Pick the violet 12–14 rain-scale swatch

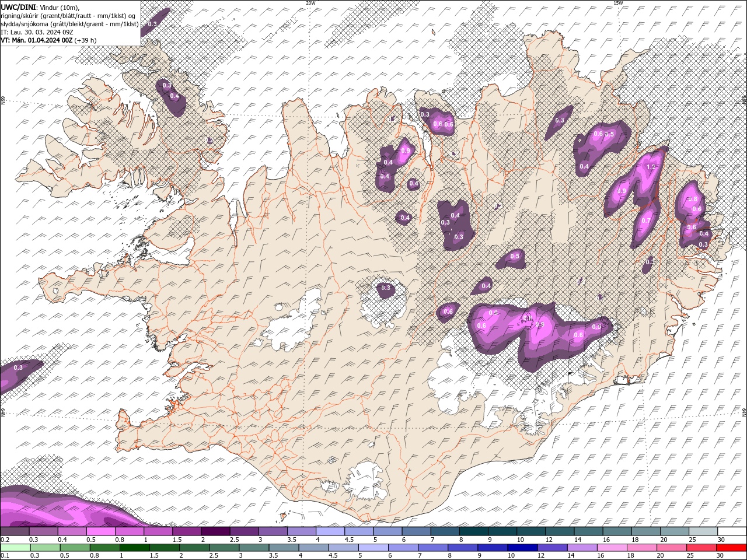click(552, 548)
